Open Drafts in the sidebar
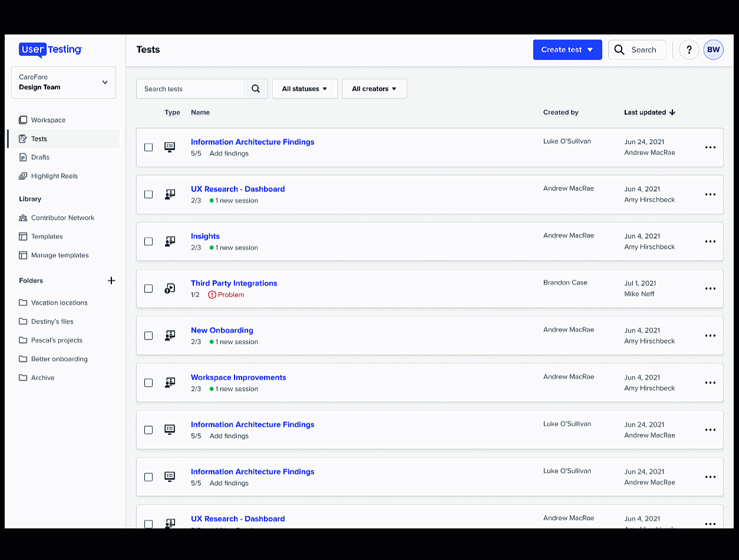The height and width of the screenshot is (560, 739). (40, 157)
